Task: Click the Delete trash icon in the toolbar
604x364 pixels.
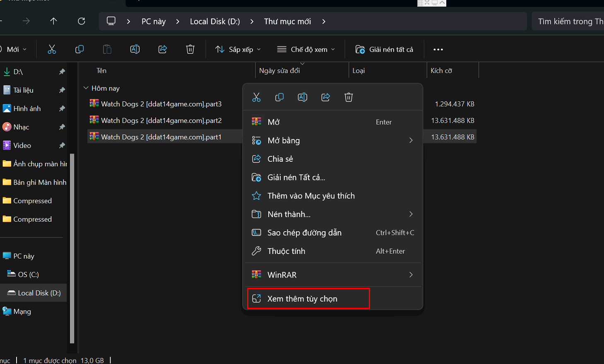Action: tap(190, 49)
